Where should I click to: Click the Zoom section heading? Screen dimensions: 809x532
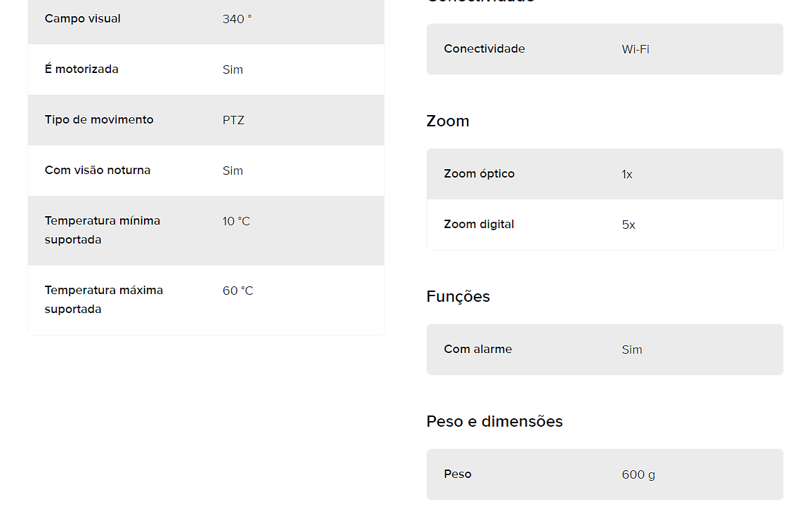click(x=448, y=121)
